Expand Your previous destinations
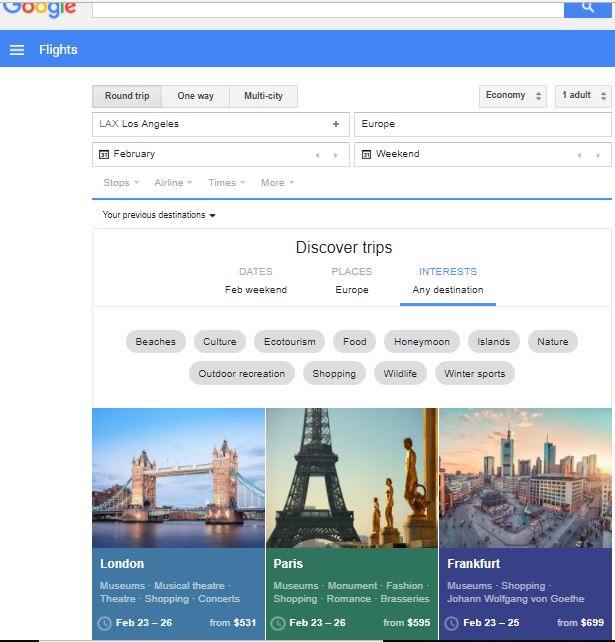 pos(159,215)
